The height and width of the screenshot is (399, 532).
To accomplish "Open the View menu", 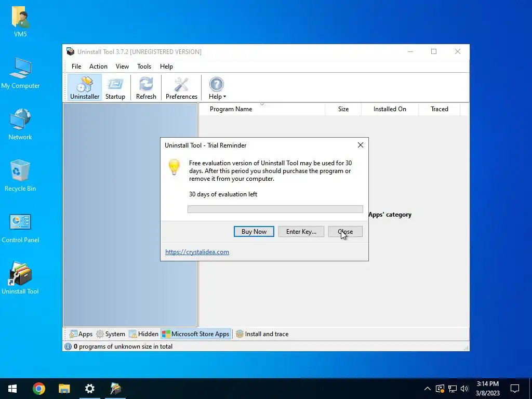I will pyautogui.click(x=122, y=66).
